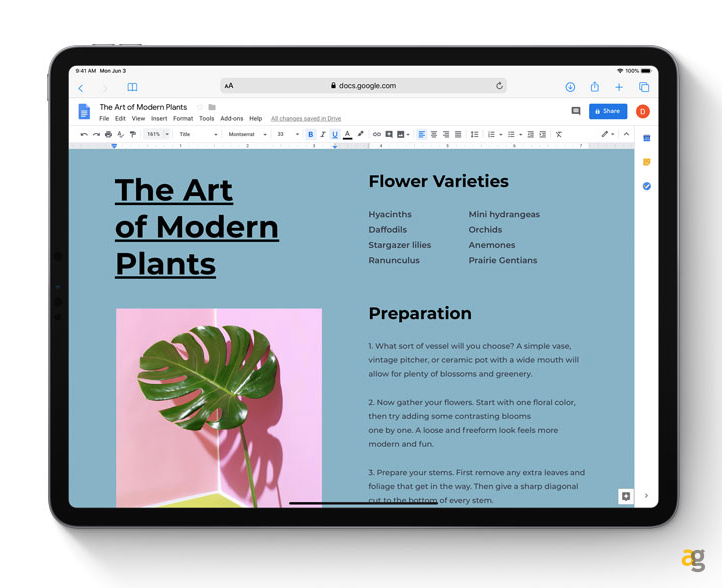Click the Explore button

click(x=626, y=496)
